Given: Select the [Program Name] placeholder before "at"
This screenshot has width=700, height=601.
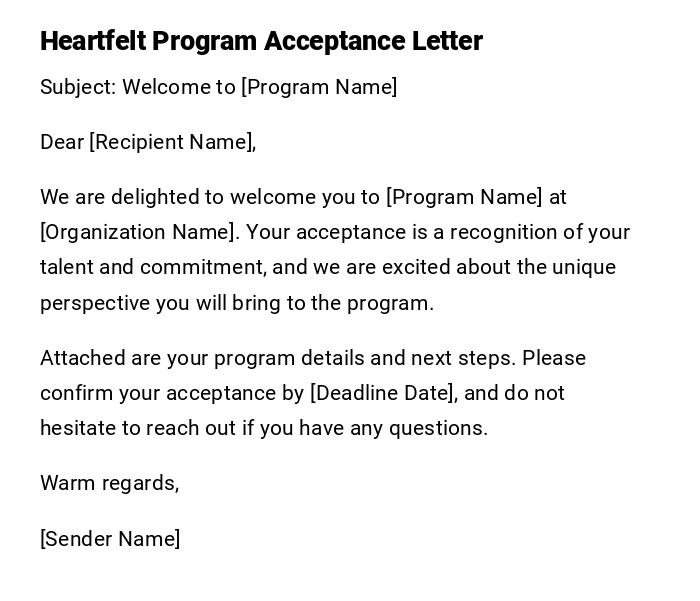Looking at the screenshot, I should [x=464, y=197].
